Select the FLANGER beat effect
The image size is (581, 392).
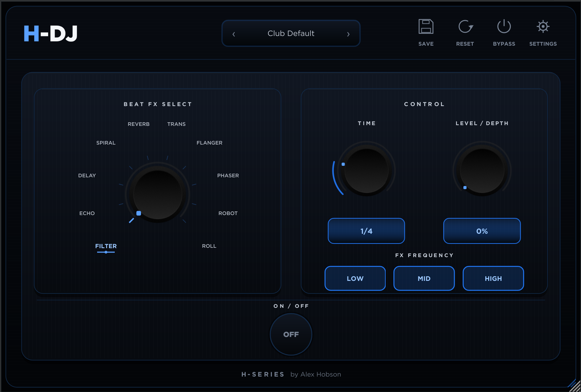(209, 143)
